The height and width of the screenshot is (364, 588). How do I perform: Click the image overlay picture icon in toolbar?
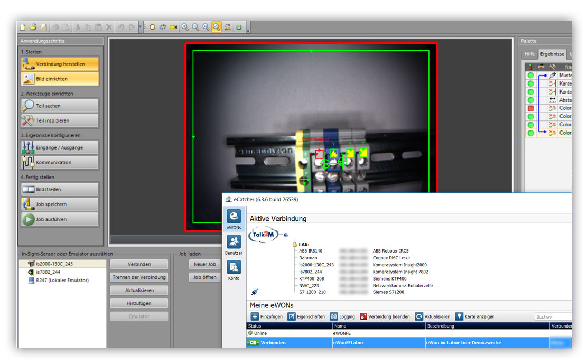click(228, 27)
